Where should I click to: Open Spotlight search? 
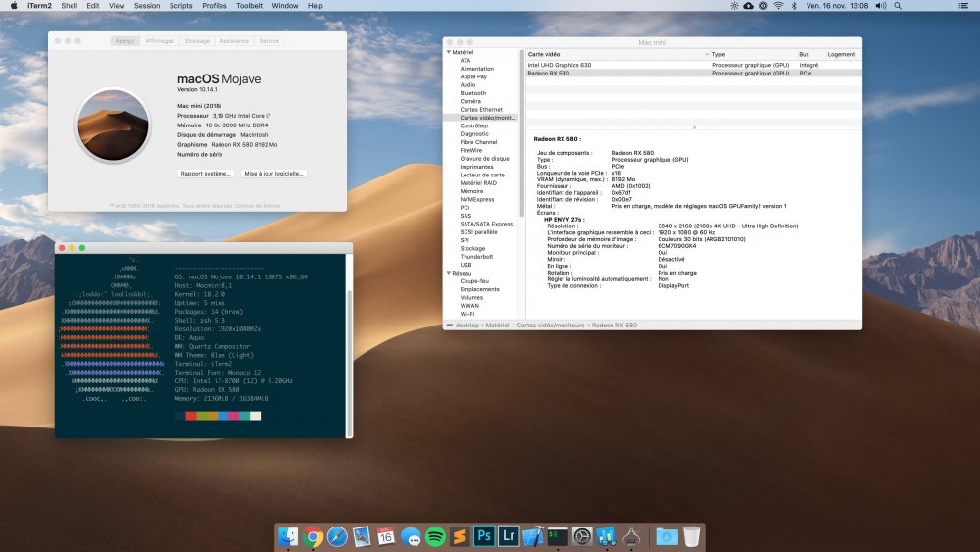898,6
